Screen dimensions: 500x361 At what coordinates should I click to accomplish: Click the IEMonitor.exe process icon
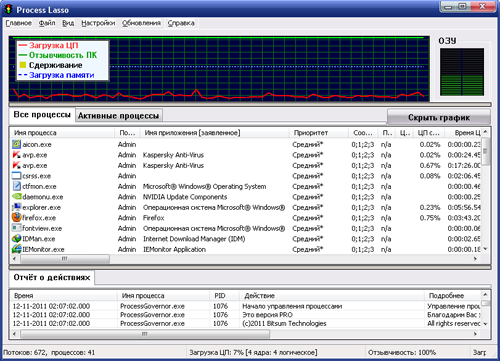17,249
